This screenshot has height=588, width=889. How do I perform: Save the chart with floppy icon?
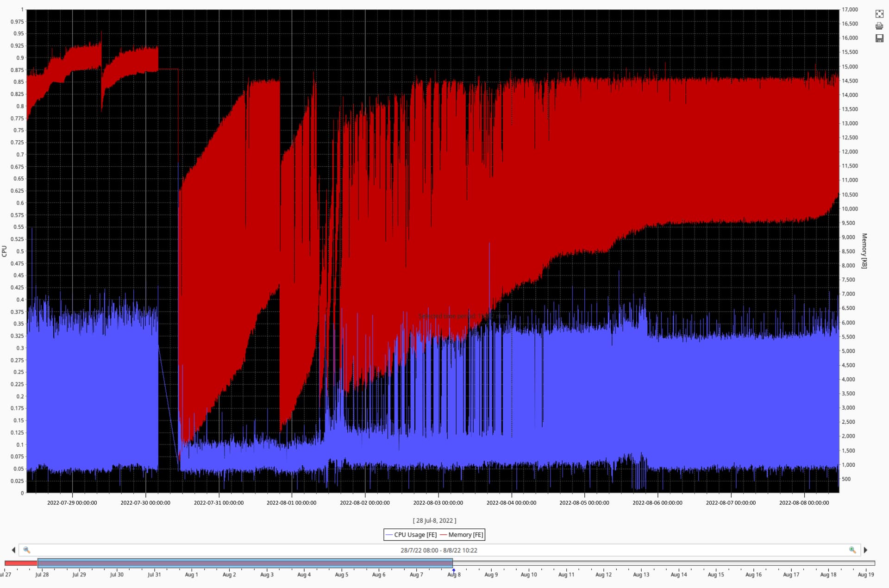point(879,38)
